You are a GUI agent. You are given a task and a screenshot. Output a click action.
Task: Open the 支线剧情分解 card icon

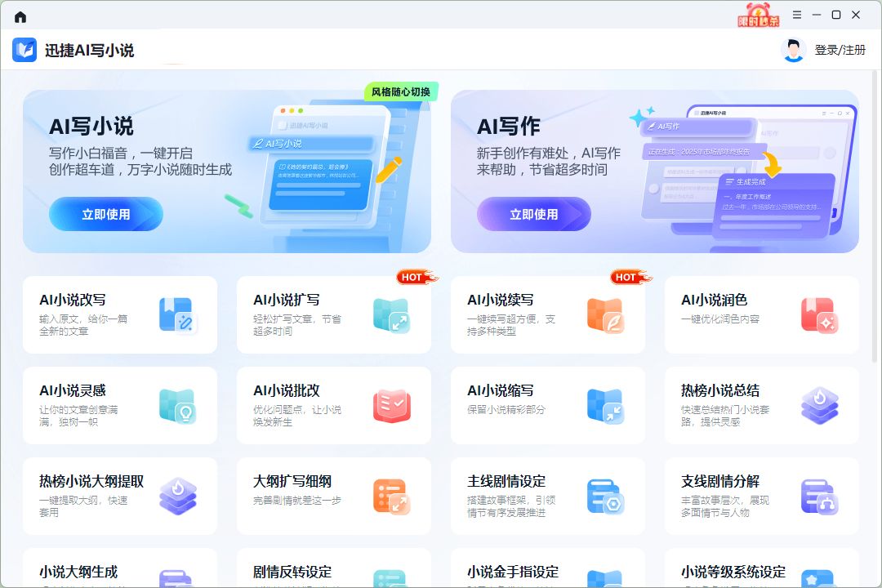click(819, 497)
